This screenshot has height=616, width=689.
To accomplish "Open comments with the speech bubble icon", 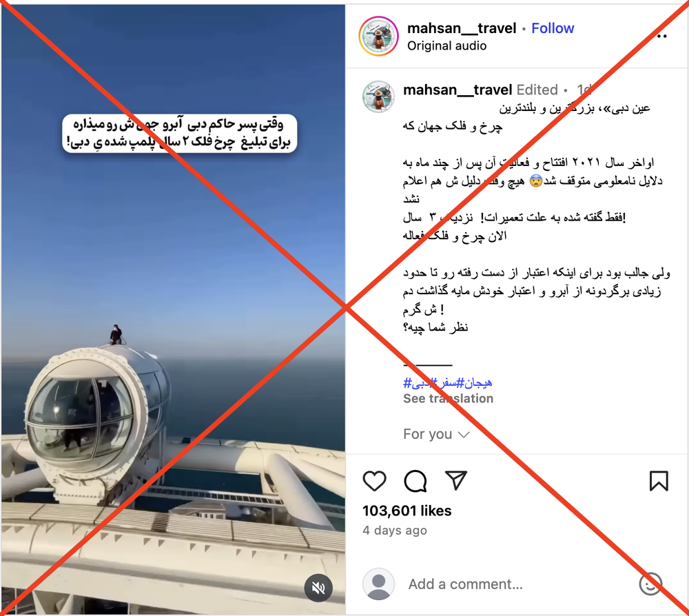I will (x=415, y=481).
